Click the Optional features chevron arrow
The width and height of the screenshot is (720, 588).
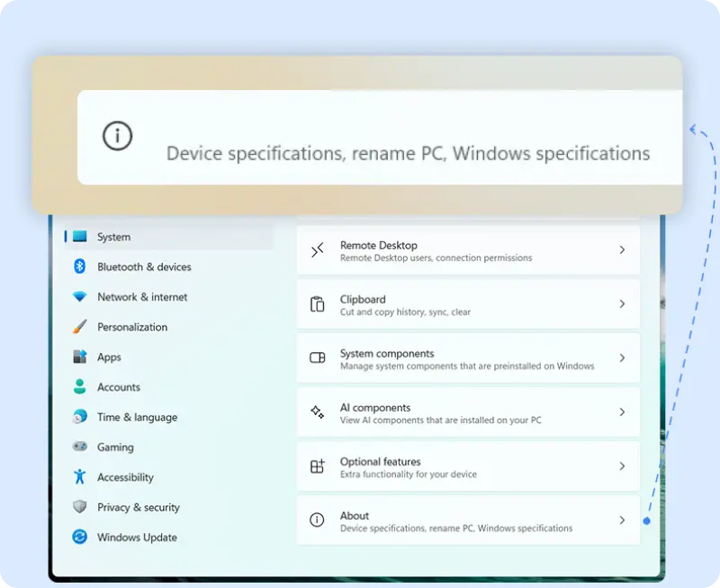click(622, 466)
